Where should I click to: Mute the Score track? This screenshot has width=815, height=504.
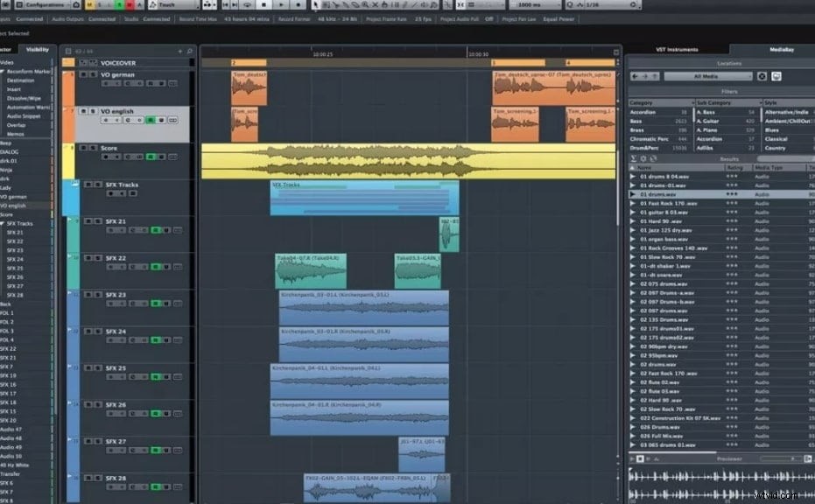(83, 147)
